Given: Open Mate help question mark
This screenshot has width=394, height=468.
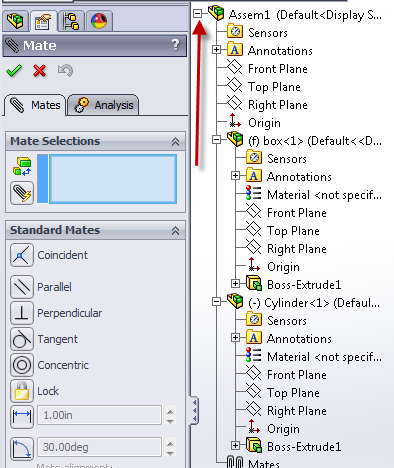Looking at the screenshot, I should 175,45.
